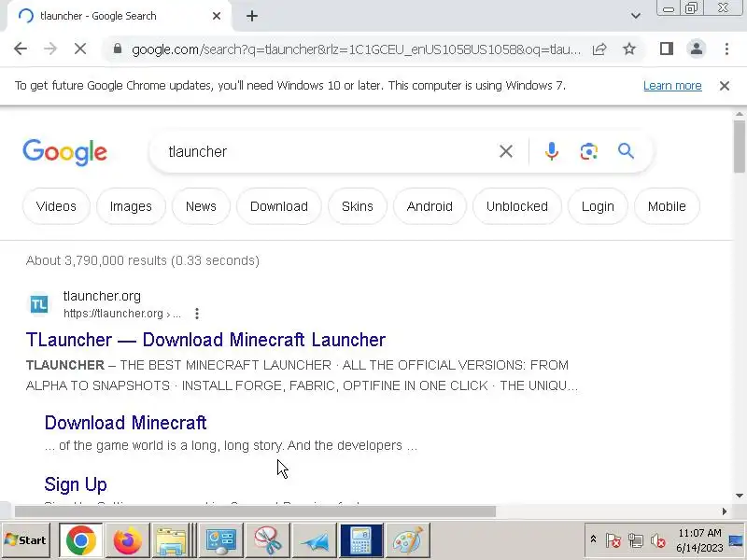
Task: Click the TL favicon of tlauncher.org result
Action: click(39, 304)
